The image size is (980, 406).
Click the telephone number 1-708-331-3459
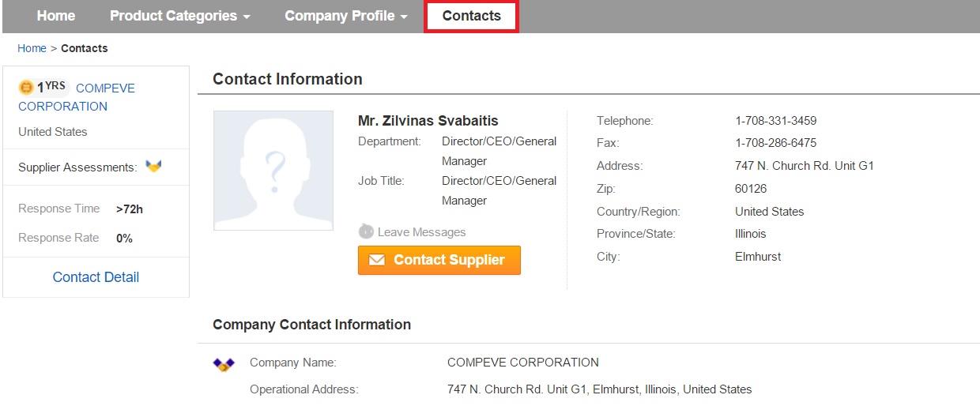pos(776,121)
